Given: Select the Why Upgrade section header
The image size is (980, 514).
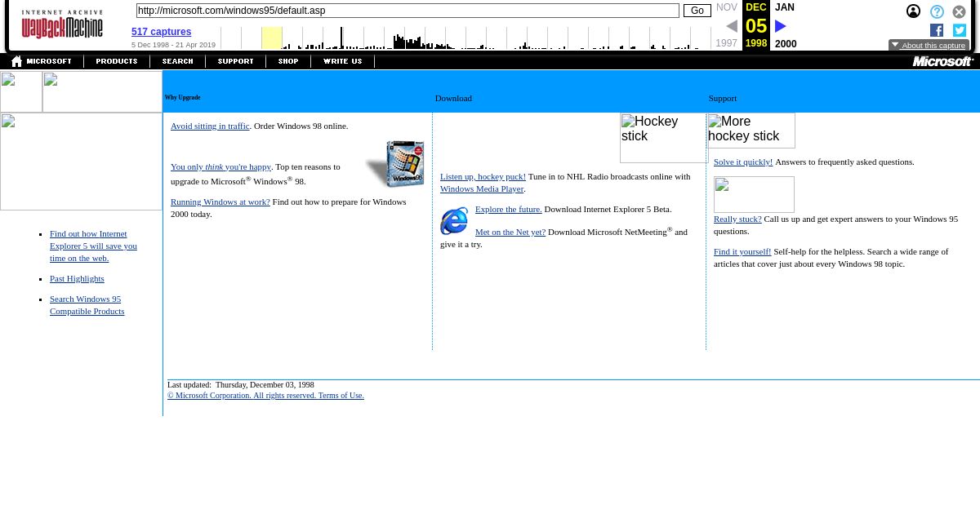Looking at the screenshot, I should click(x=183, y=98).
